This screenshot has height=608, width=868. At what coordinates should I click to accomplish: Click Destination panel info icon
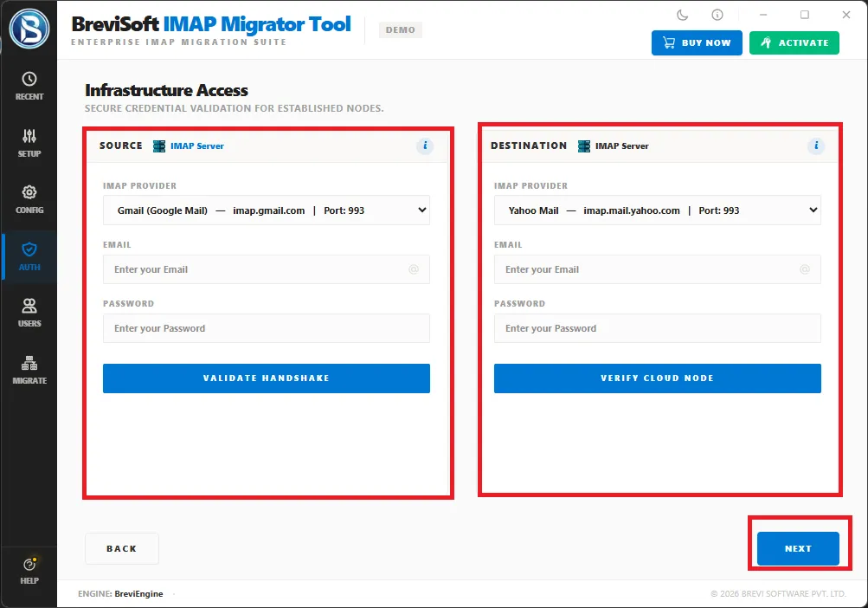pyautogui.click(x=816, y=146)
